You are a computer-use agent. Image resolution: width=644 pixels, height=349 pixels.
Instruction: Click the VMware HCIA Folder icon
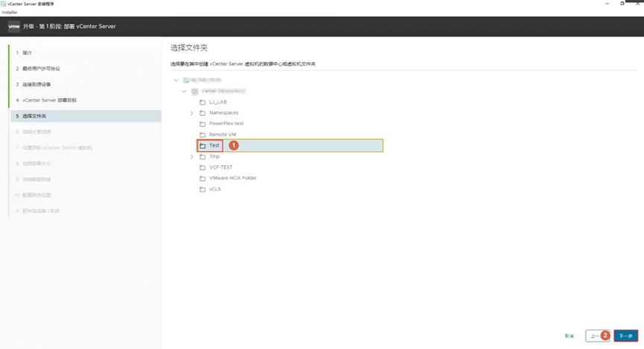point(203,178)
